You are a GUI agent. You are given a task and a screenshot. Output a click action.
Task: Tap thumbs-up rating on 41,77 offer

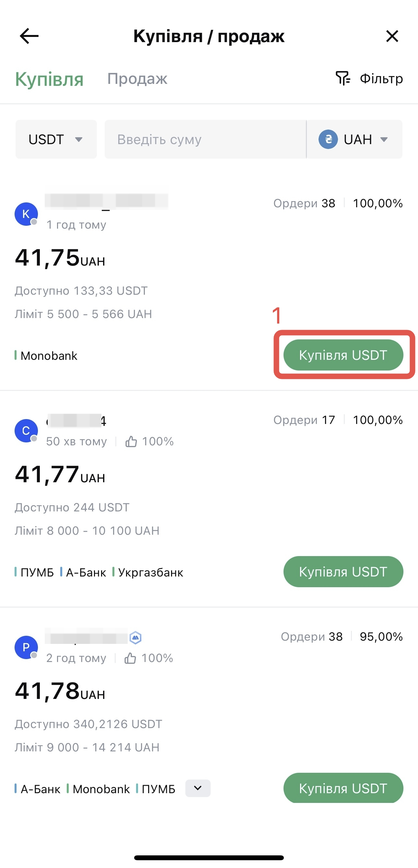point(131,441)
